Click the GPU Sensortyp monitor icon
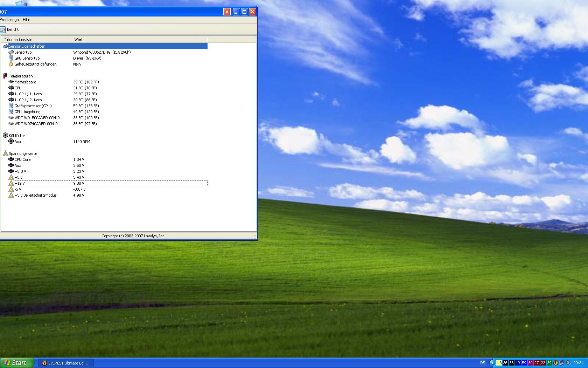Image resolution: width=588 pixels, height=368 pixels. 11,58
